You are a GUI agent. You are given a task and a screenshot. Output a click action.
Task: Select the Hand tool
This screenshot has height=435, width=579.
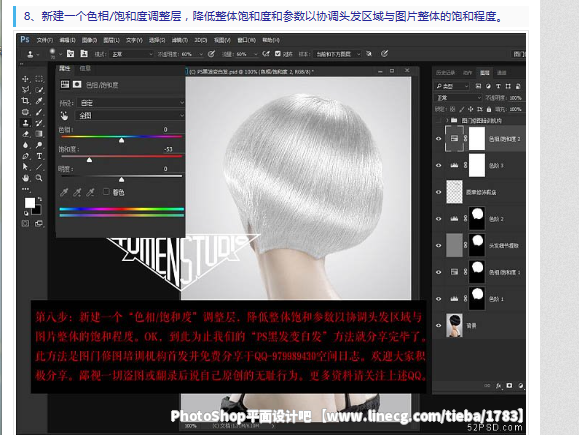point(25,178)
